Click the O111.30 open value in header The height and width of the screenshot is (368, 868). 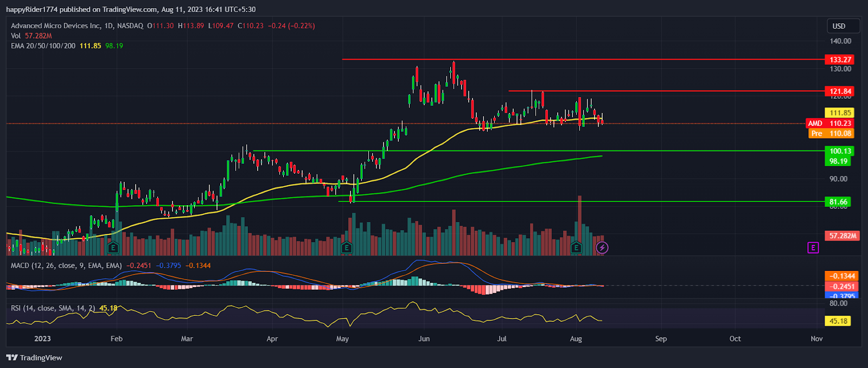click(161, 26)
